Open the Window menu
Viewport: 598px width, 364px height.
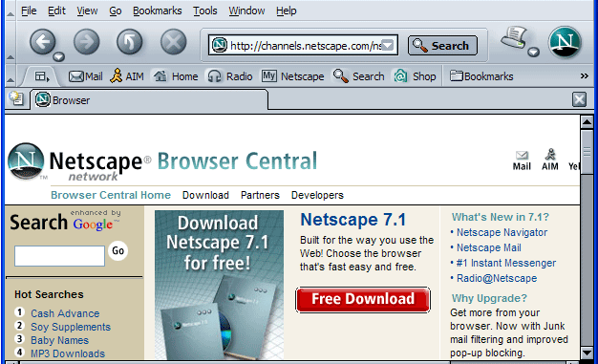(x=246, y=11)
